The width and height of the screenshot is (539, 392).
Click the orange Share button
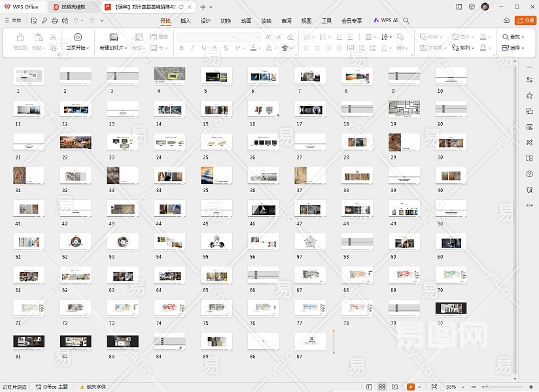(x=525, y=21)
